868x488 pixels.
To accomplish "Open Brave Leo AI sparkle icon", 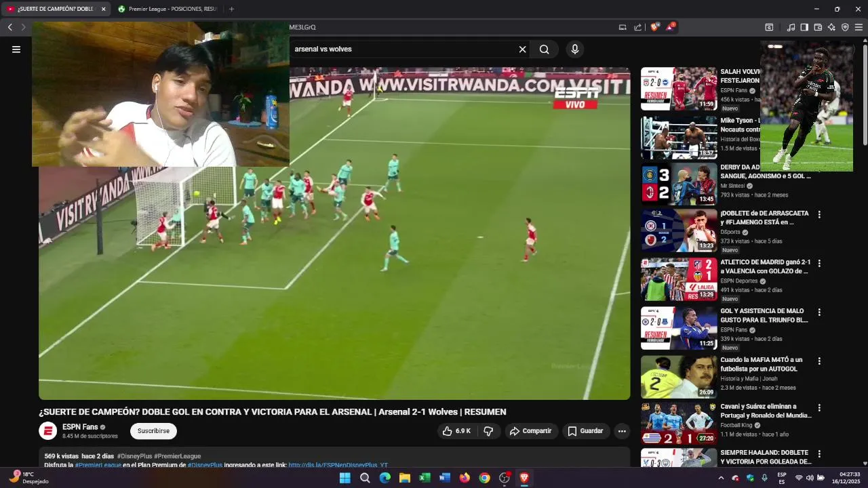I will coord(831,27).
